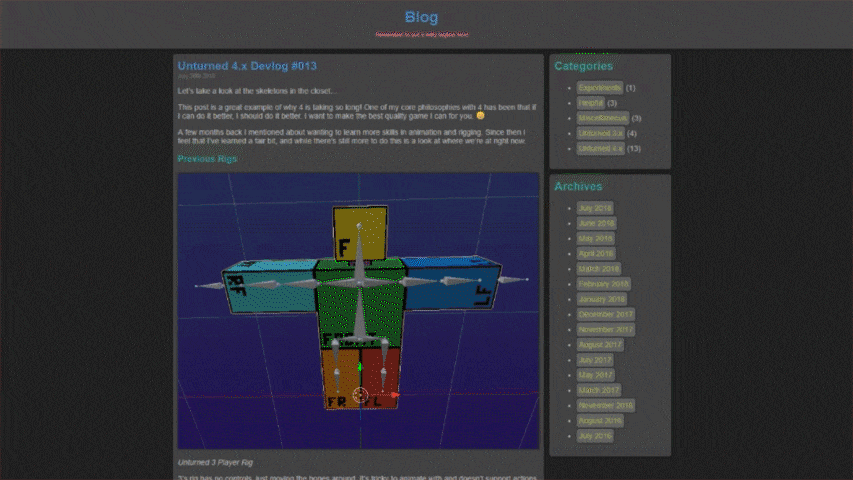Click the post date under the title

point(196,76)
